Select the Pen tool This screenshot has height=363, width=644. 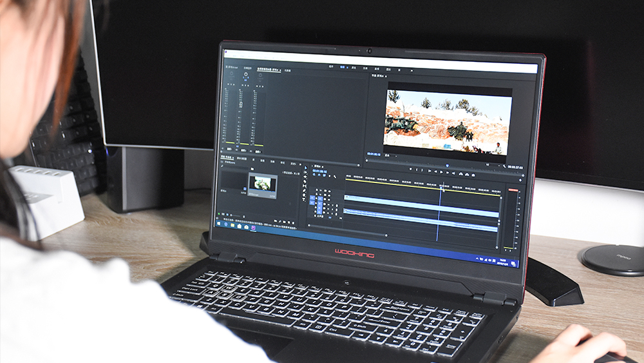[x=305, y=191]
